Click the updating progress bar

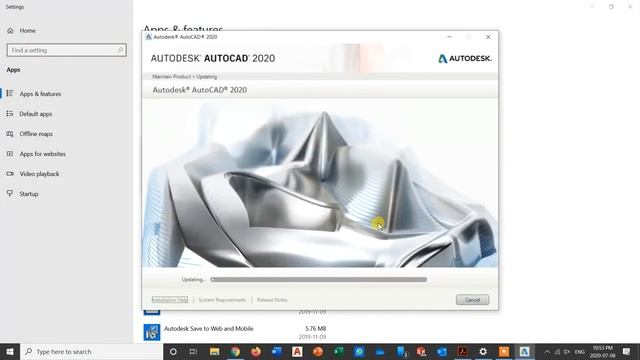(319, 280)
